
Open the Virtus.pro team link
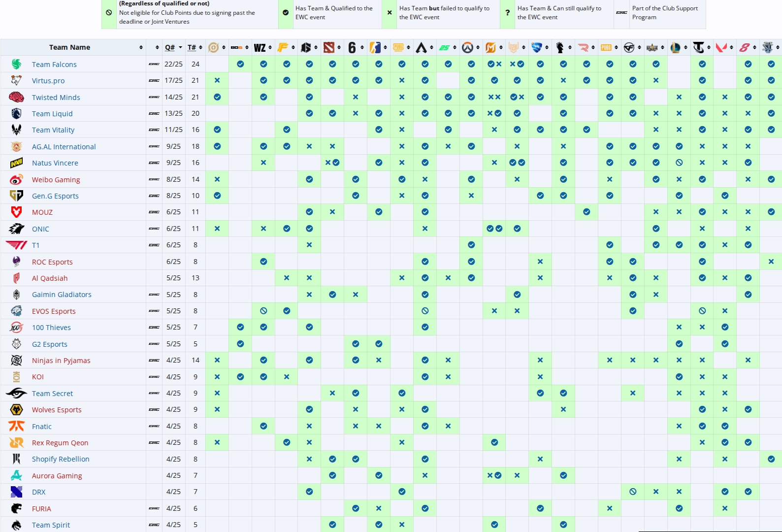pyautogui.click(x=48, y=81)
